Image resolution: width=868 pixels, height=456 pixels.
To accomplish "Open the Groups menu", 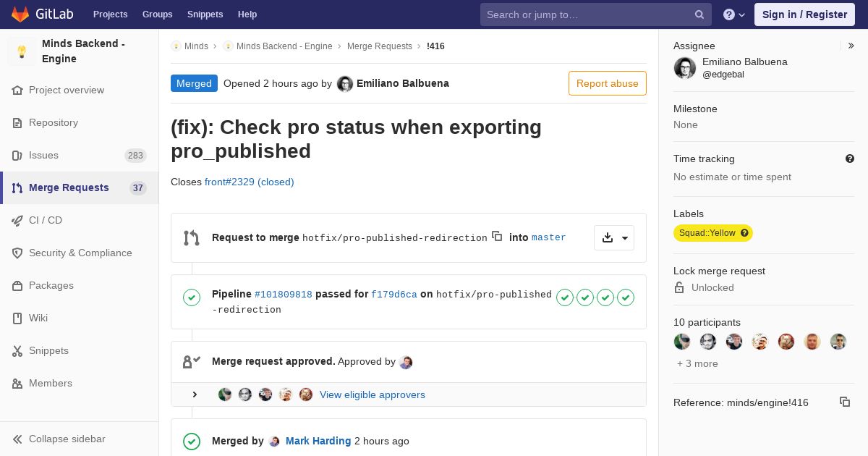I will click(157, 14).
